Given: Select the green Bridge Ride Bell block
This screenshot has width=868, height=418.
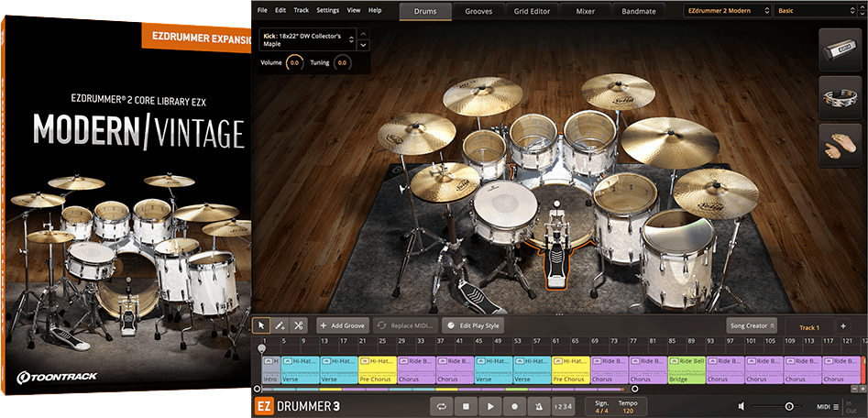Looking at the screenshot, I should 687,369.
